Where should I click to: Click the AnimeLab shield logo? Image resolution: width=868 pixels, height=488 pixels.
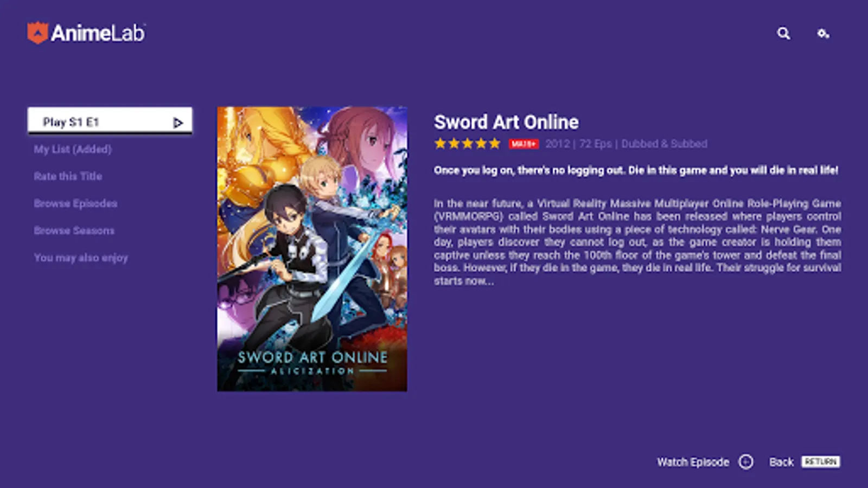[x=37, y=33]
